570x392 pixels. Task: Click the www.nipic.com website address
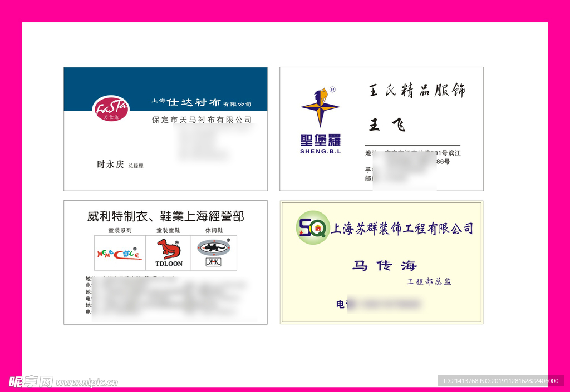tap(86, 383)
